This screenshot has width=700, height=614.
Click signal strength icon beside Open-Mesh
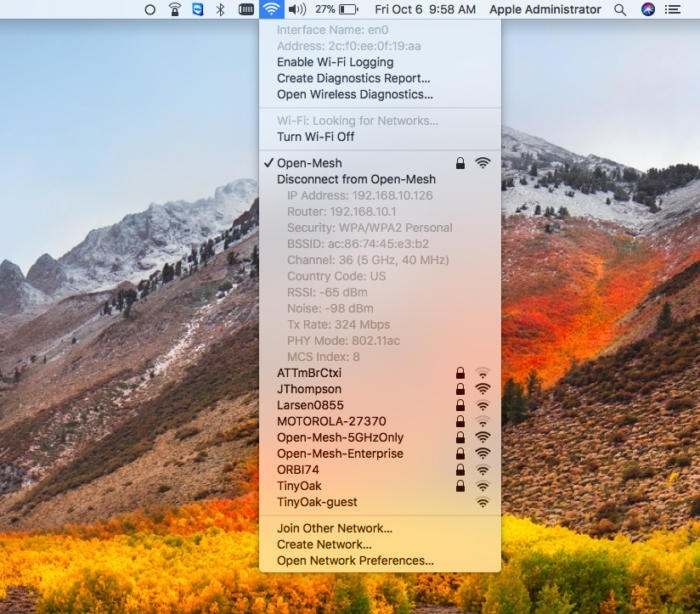pyautogui.click(x=483, y=163)
